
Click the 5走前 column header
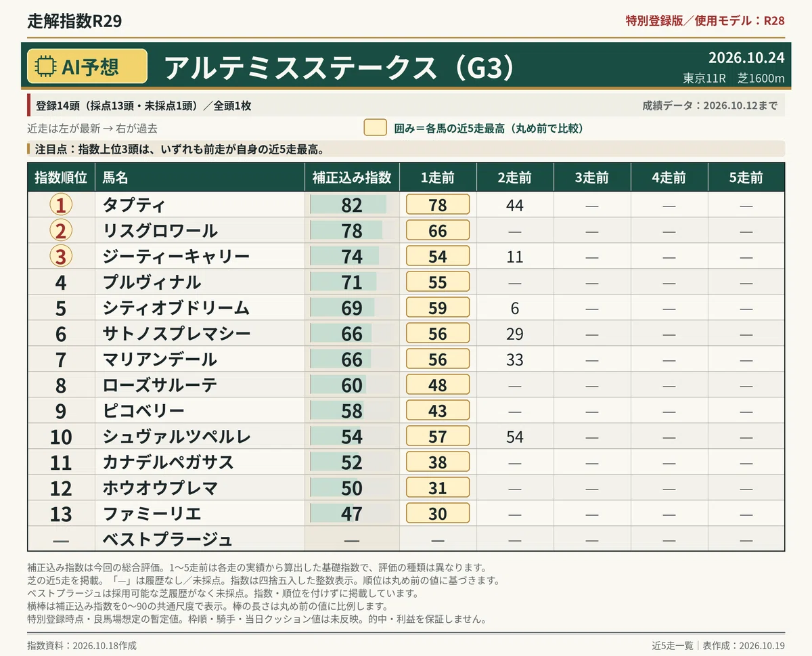(x=746, y=177)
